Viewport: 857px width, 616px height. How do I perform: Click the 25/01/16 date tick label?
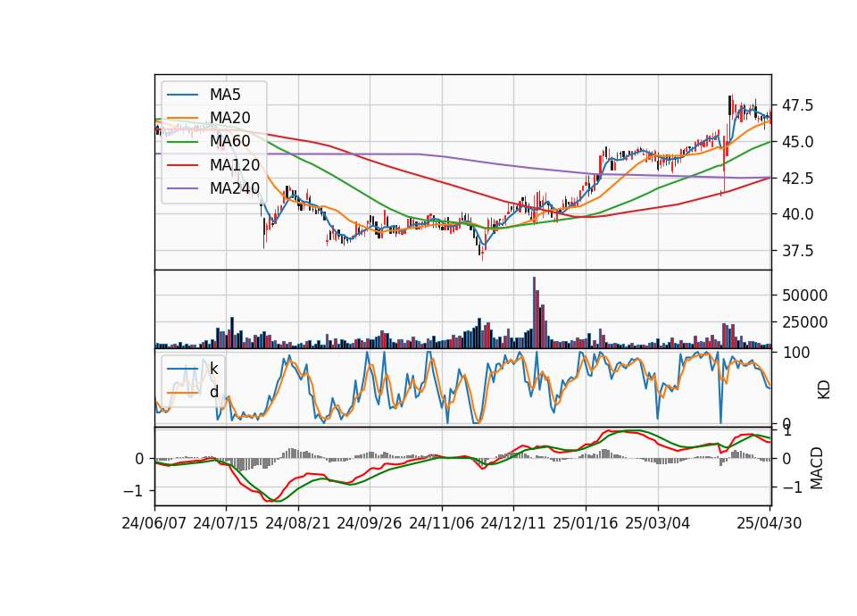point(586,523)
